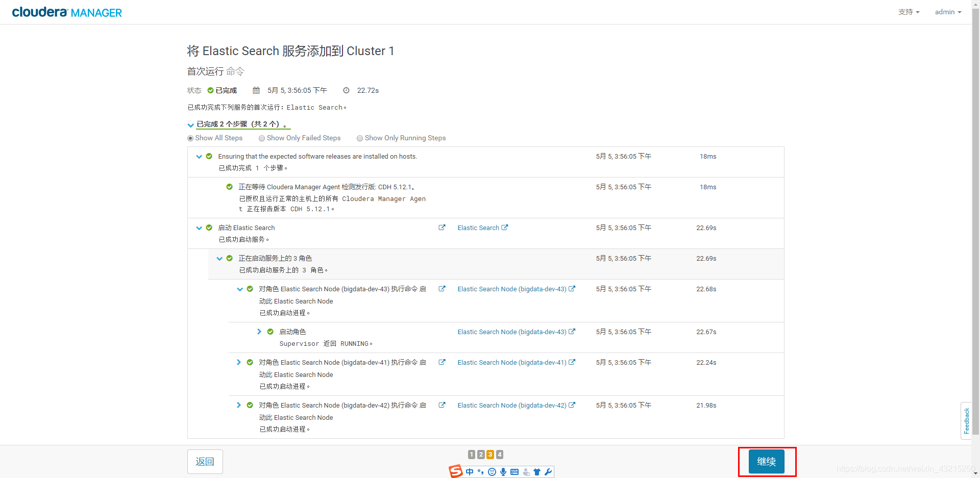Screen dimensions: 980x478
Task: Click the Sogou input method S logo
Action: tap(456, 471)
